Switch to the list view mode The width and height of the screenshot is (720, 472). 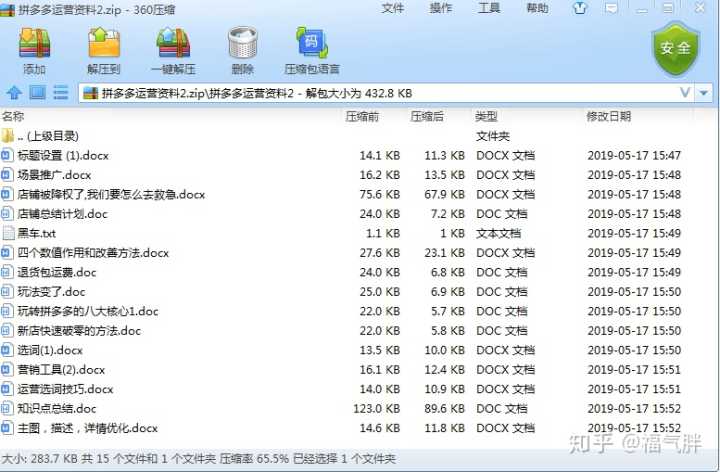(60, 93)
